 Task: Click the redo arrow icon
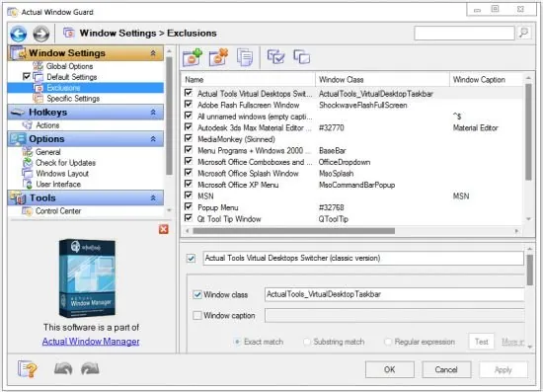(x=90, y=369)
